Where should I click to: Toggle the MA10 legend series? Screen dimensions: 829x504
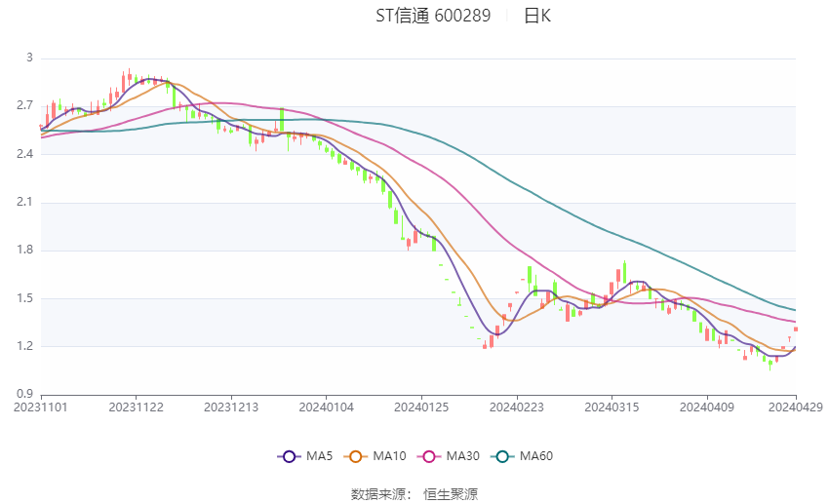tap(375, 456)
